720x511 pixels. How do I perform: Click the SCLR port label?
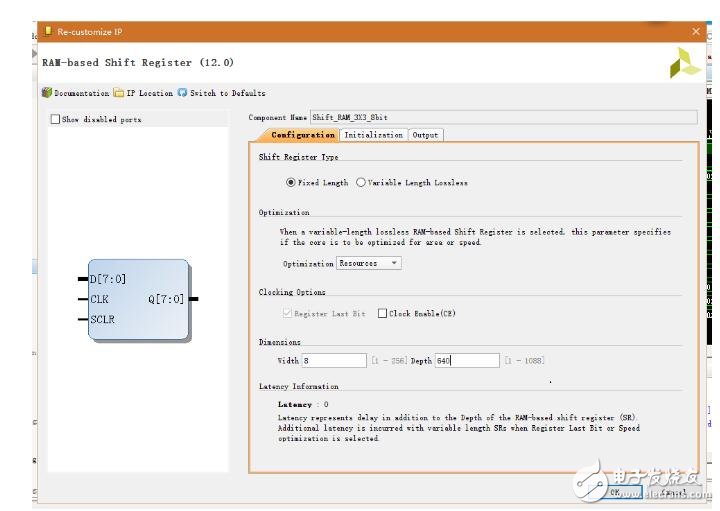pos(102,320)
